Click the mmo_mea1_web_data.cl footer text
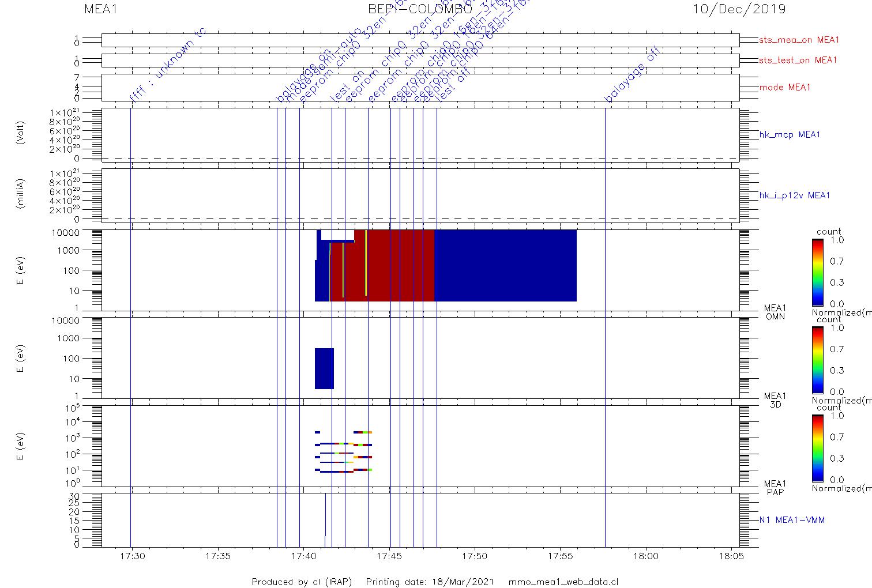This screenshot has height=588, width=872. tap(563, 582)
